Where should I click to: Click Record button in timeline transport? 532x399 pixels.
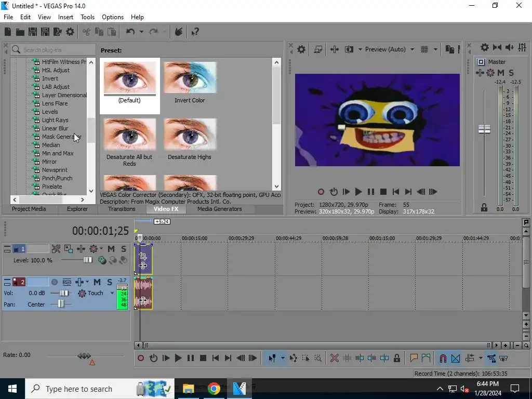coord(140,358)
